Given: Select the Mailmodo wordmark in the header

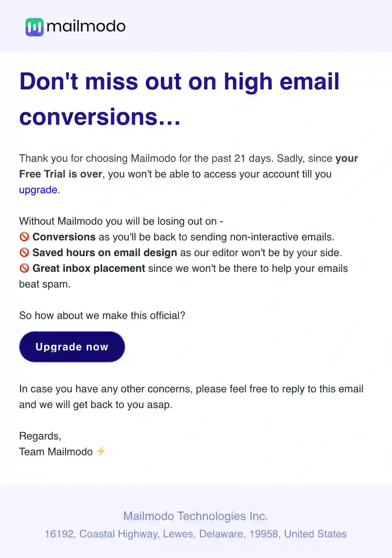Looking at the screenshot, I should pos(87,27).
